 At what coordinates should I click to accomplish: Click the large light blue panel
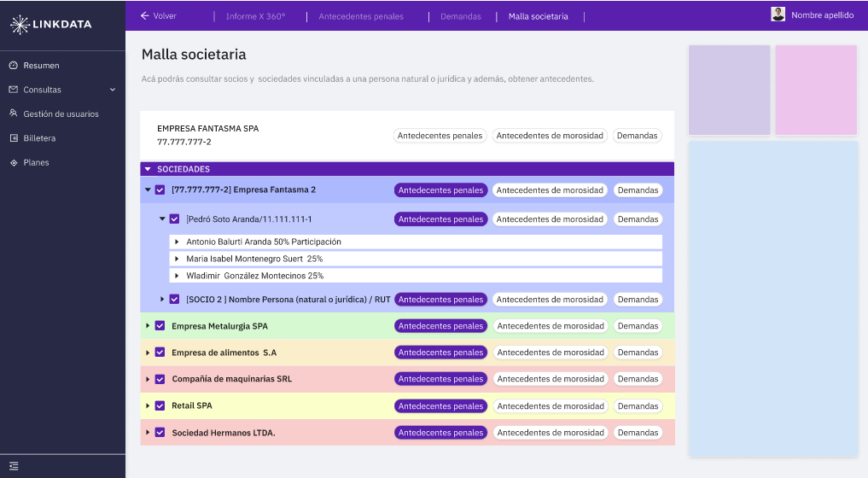pyautogui.click(x=772, y=299)
